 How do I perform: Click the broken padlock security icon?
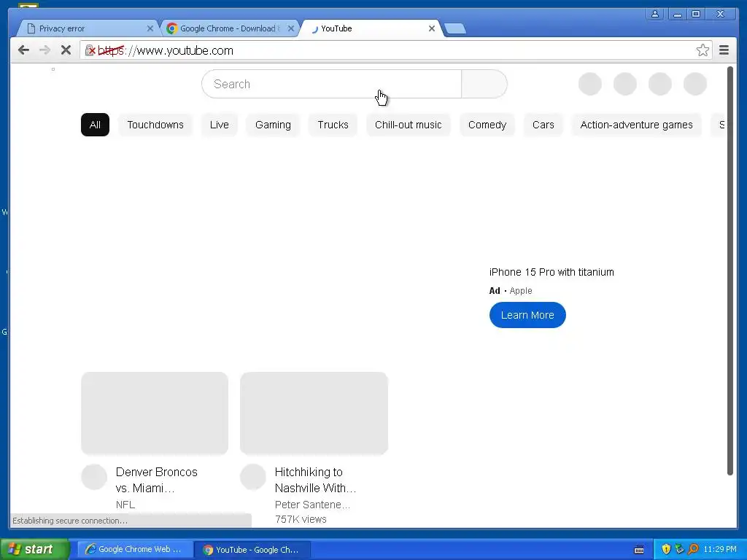[90, 50]
